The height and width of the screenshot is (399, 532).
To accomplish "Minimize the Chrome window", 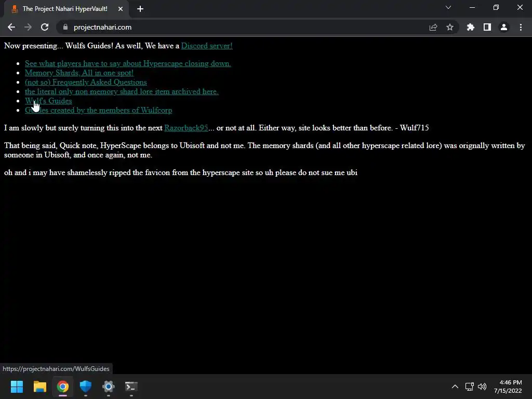I will (x=472, y=7).
